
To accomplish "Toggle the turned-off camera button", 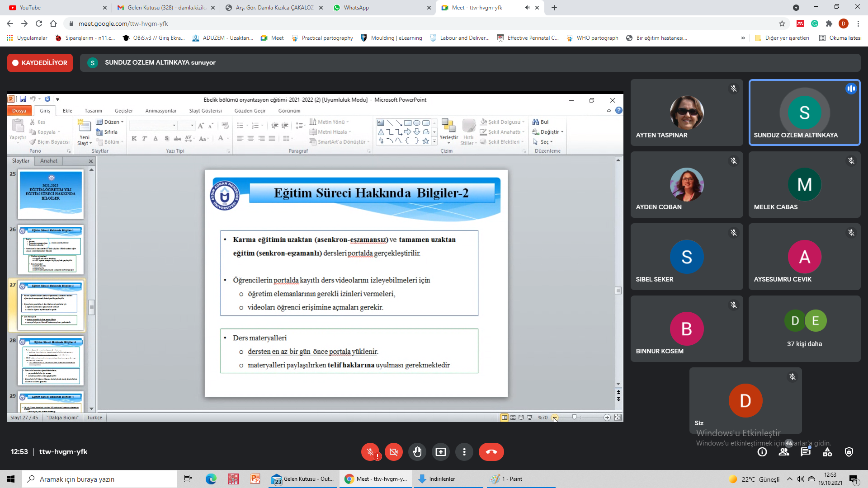I will click(x=393, y=452).
